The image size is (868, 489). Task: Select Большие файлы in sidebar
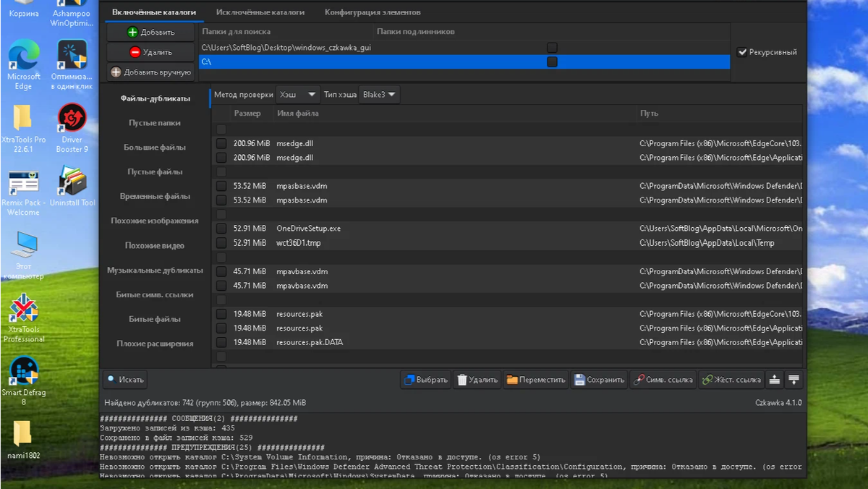pos(155,148)
